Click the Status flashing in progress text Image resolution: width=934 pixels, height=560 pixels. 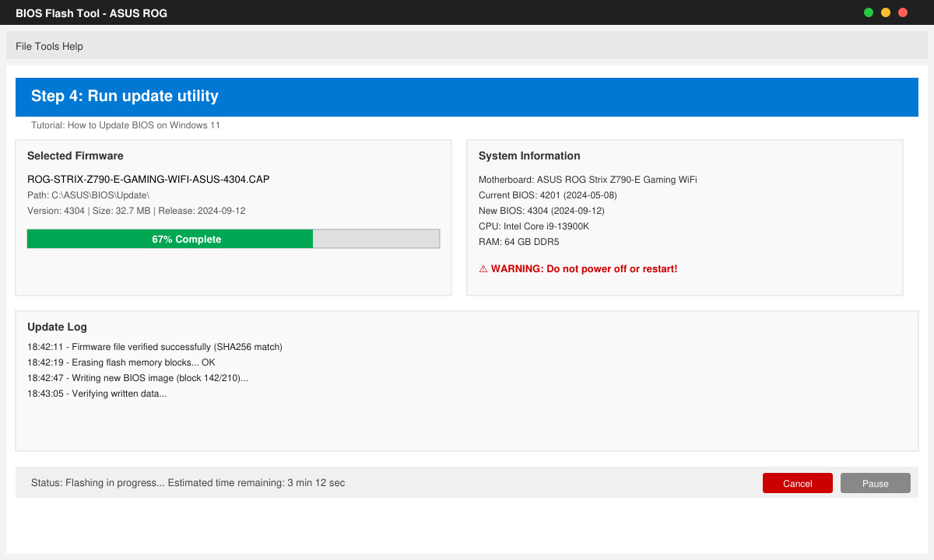(x=188, y=483)
